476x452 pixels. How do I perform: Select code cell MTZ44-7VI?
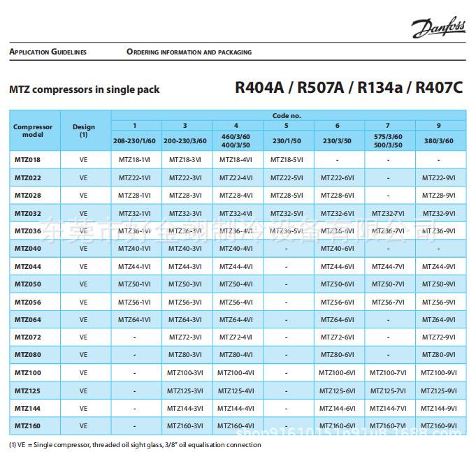(x=388, y=267)
